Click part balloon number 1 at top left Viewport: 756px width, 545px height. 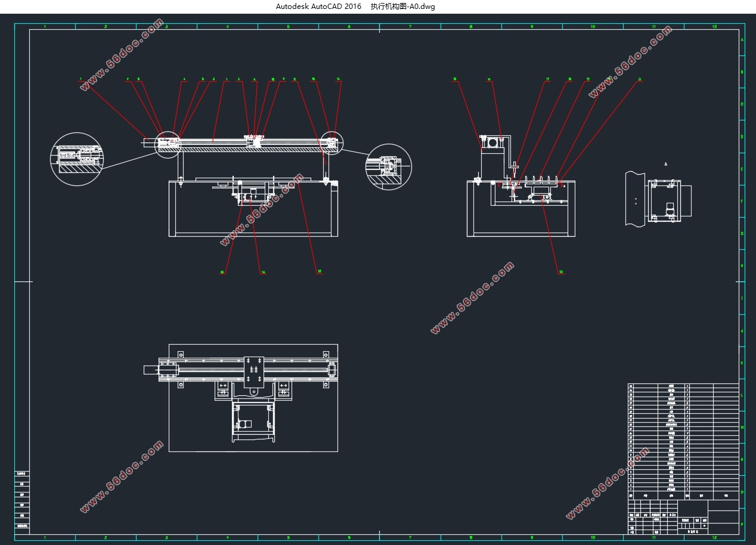80,79
